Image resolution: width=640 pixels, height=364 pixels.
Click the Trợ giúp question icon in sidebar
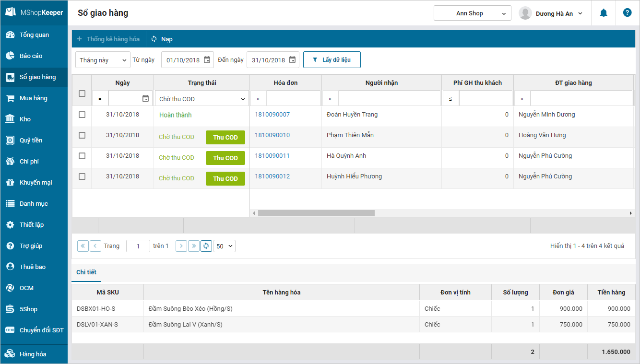click(10, 246)
